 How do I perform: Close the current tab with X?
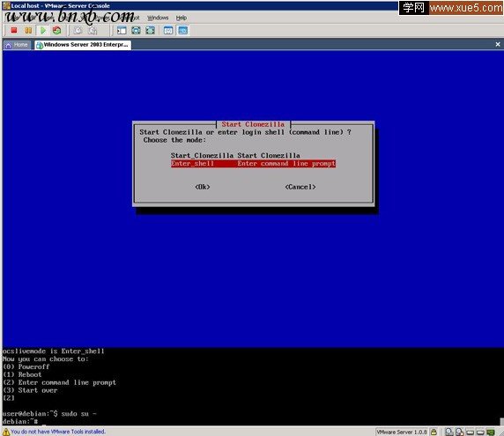click(498, 44)
